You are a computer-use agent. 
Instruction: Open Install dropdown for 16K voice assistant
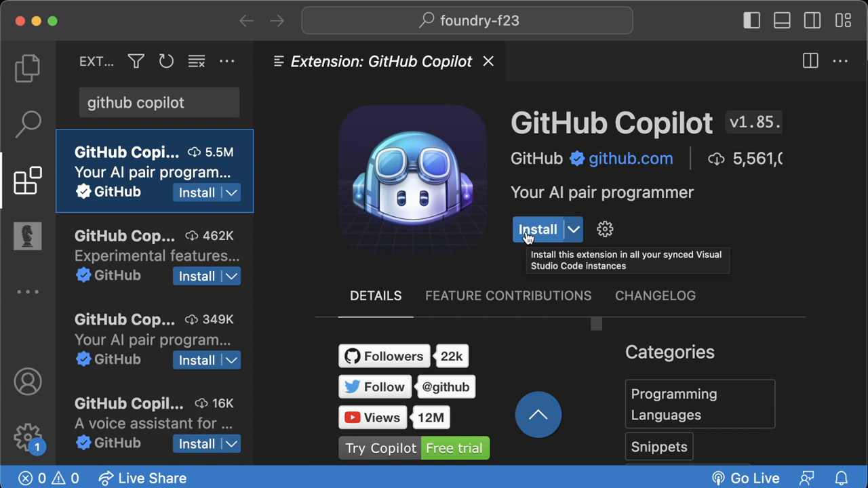(x=232, y=444)
